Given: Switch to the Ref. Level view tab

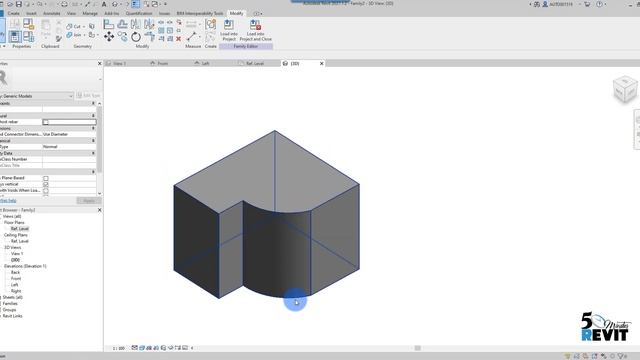Looking at the screenshot, I should (255, 64).
